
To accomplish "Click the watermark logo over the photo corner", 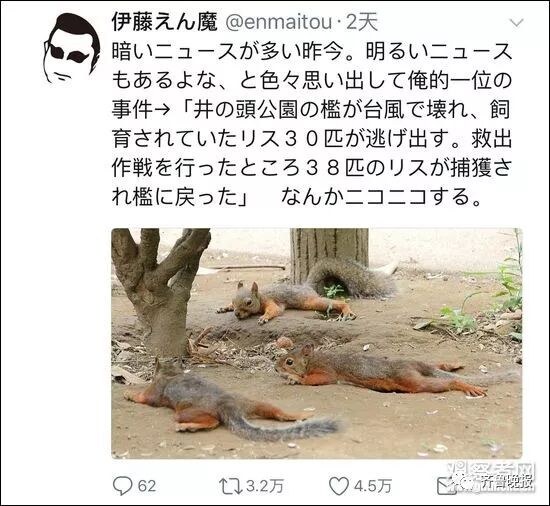I will click(x=491, y=478).
